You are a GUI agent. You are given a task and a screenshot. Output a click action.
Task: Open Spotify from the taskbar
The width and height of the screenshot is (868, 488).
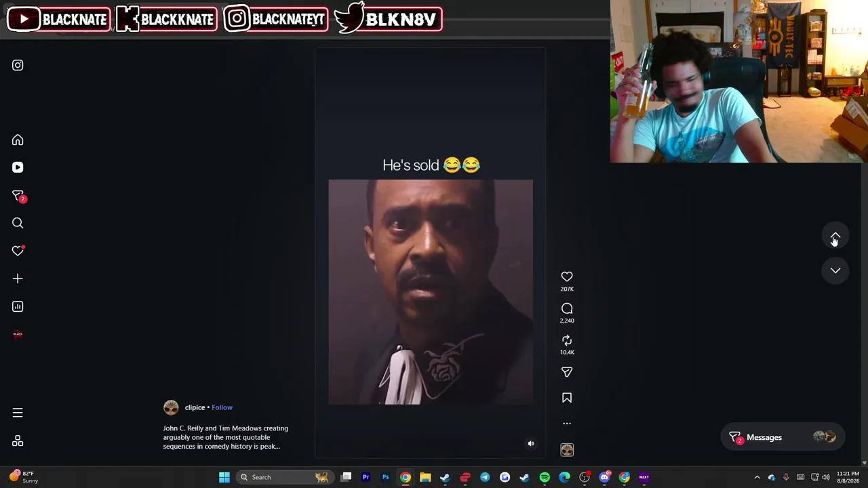point(545,477)
